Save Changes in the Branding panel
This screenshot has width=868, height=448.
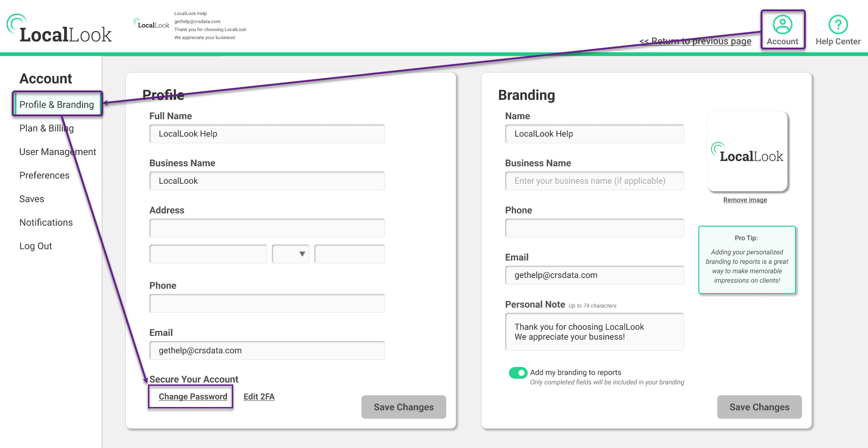(x=759, y=407)
